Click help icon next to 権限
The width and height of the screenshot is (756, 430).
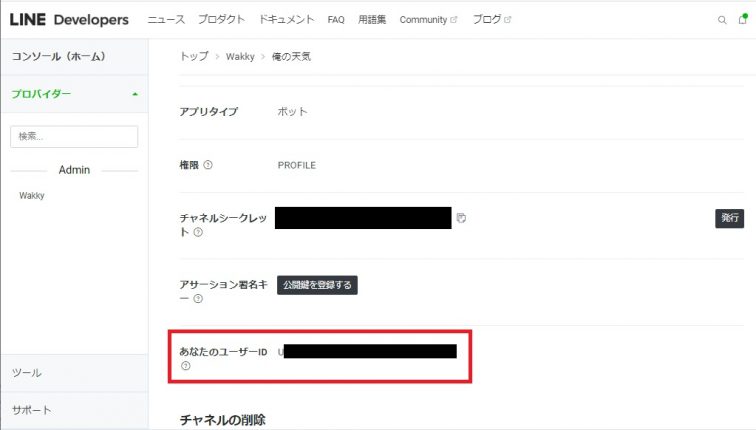(x=208, y=165)
